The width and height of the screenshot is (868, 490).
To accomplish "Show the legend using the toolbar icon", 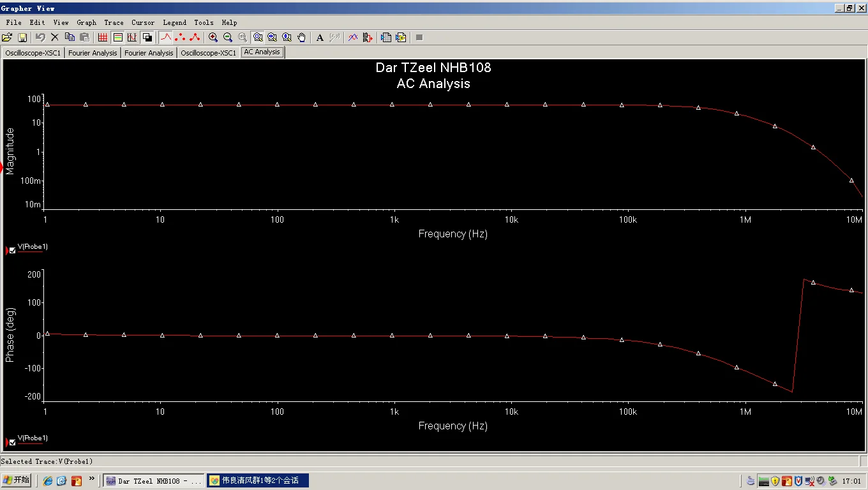I will click(x=117, y=38).
